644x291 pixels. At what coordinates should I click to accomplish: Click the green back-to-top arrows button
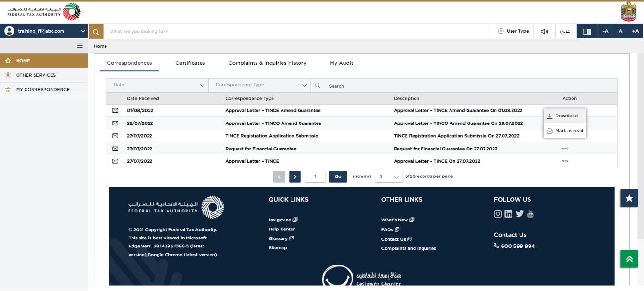coord(629,259)
